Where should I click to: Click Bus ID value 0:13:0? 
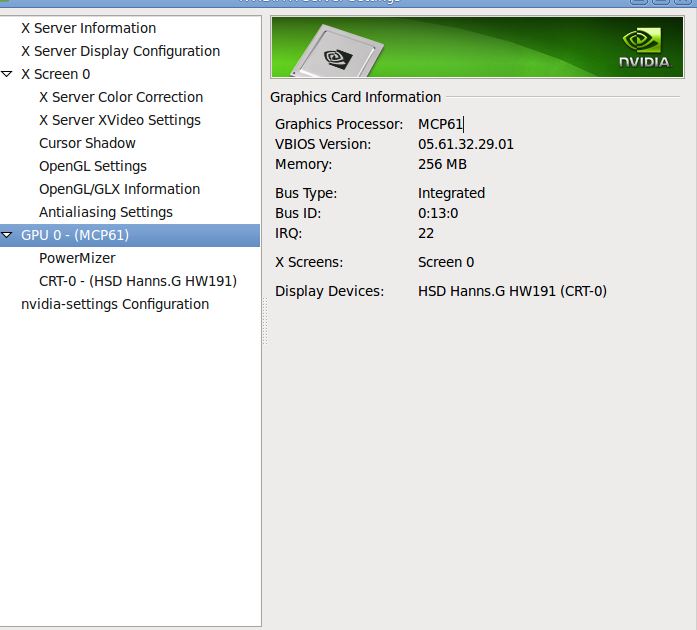438,213
